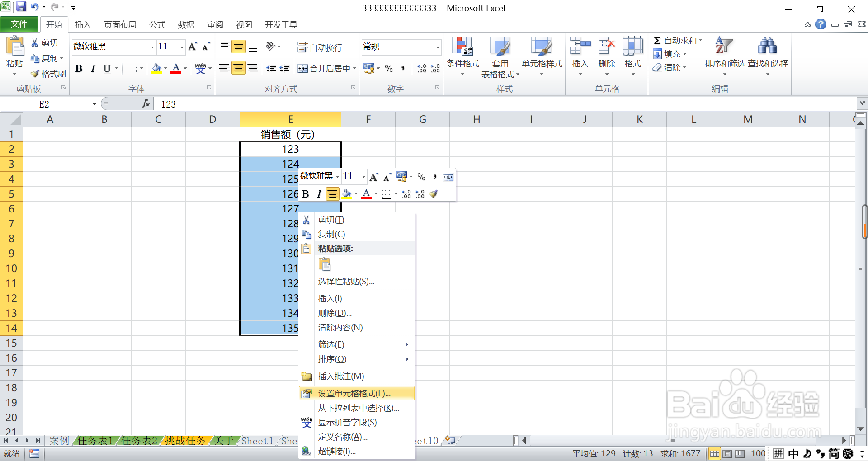Open the font name dropdown in ribbon

pyautogui.click(x=152, y=47)
